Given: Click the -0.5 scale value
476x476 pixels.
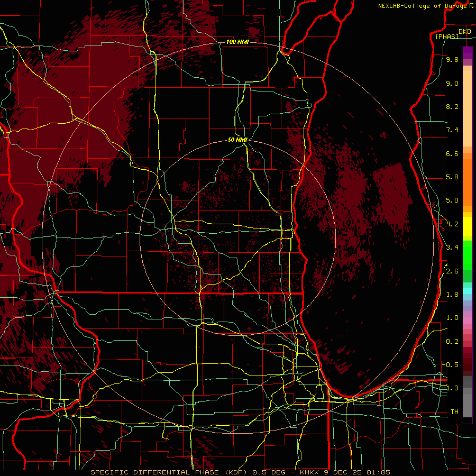Looking at the screenshot, I should pos(451,364).
